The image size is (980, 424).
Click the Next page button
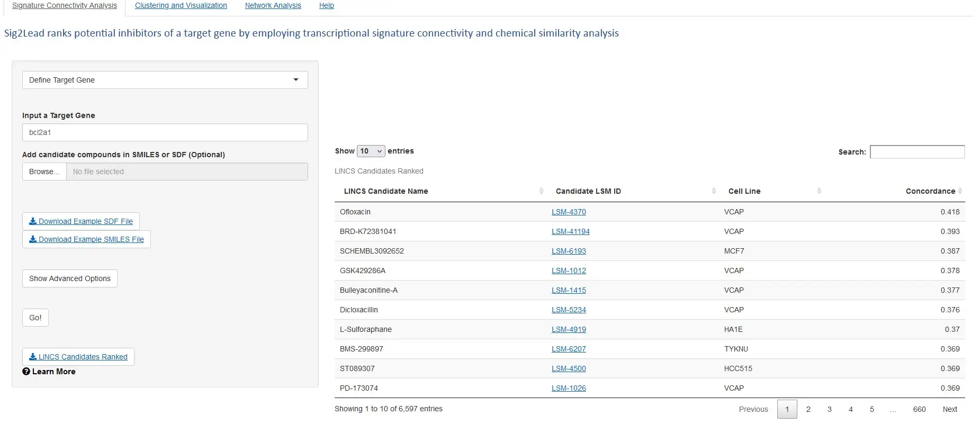pyautogui.click(x=950, y=409)
